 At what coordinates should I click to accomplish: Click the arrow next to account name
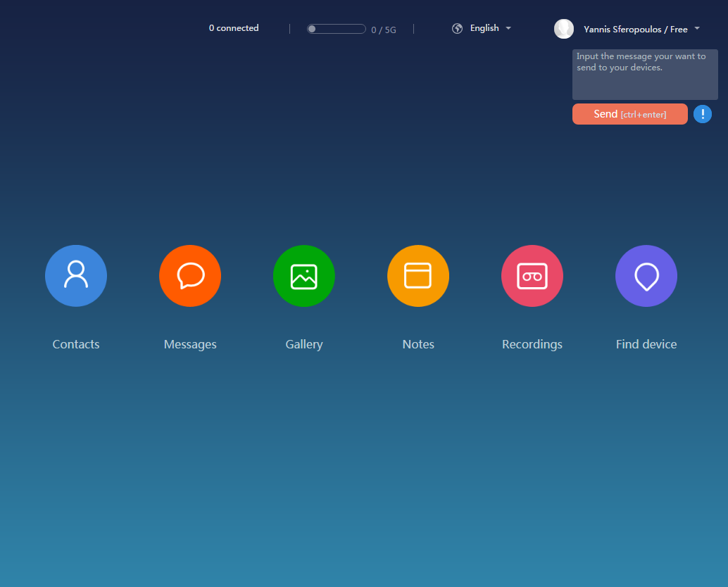point(697,29)
